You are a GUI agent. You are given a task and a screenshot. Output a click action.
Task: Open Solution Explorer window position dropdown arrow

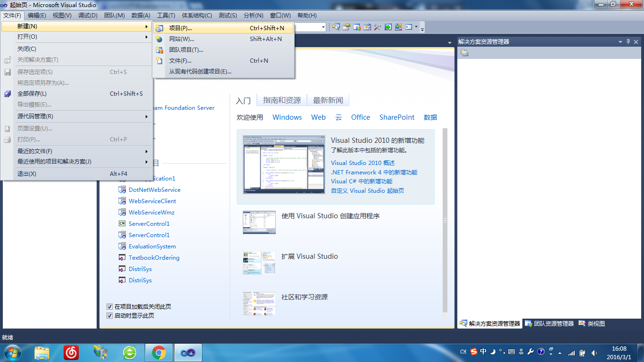620,42
